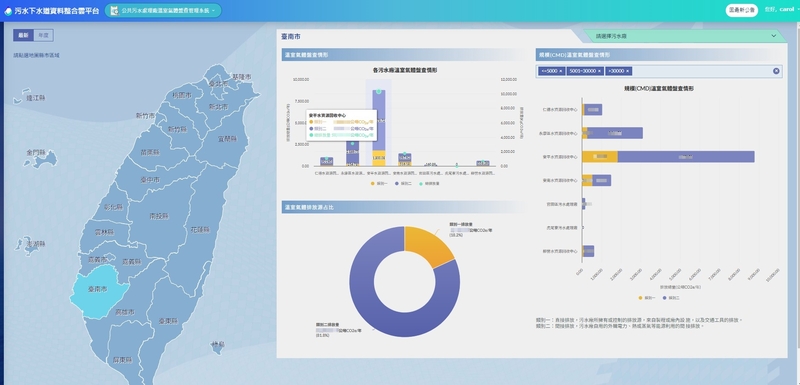
Task: Open the 最新公告 announcements button
Action: [x=741, y=10]
